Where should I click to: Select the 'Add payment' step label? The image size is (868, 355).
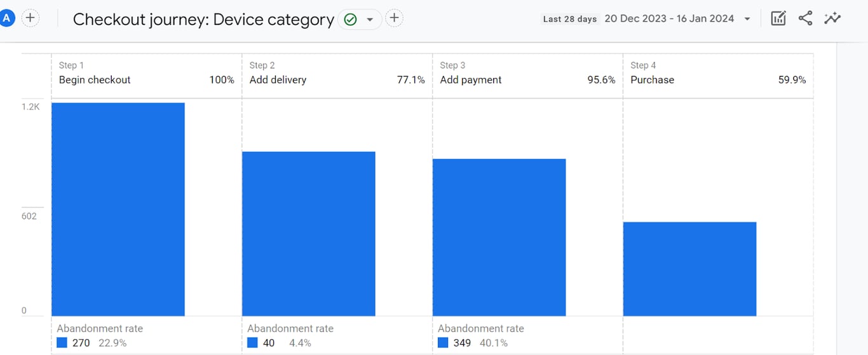(471, 80)
